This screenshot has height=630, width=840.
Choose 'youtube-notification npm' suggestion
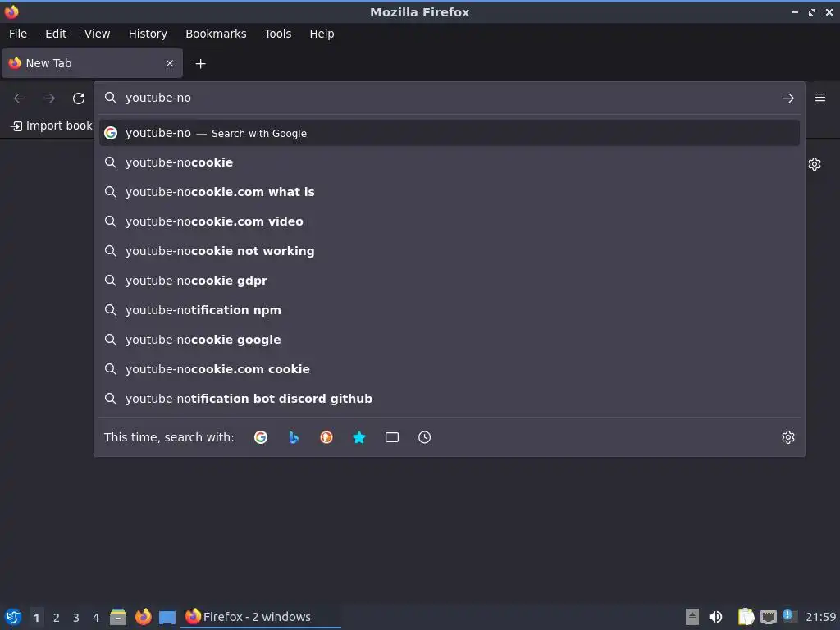tap(449, 309)
